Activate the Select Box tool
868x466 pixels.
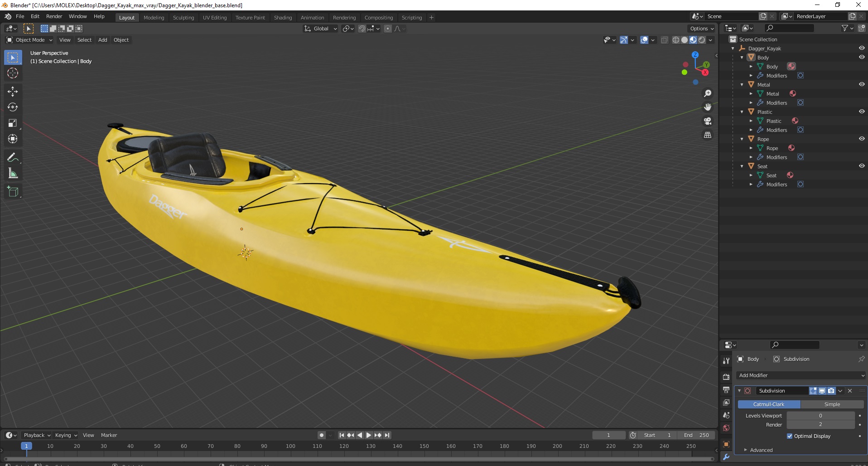[x=13, y=57]
